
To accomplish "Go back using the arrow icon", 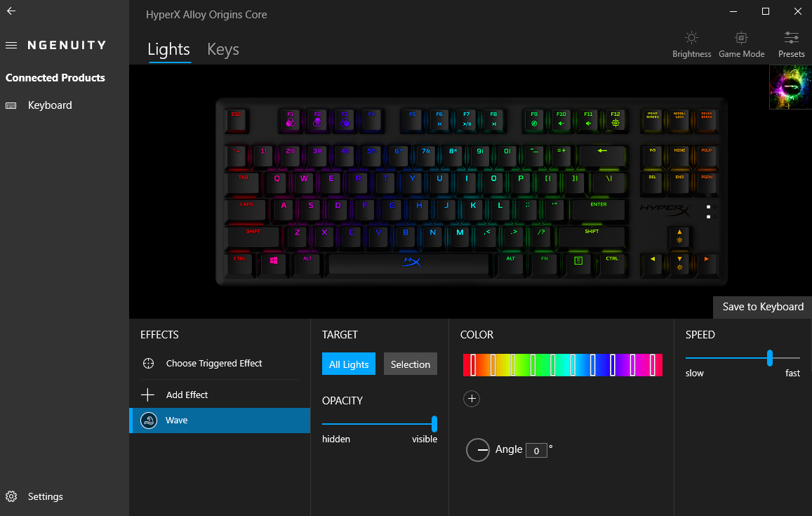I will pyautogui.click(x=11, y=11).
